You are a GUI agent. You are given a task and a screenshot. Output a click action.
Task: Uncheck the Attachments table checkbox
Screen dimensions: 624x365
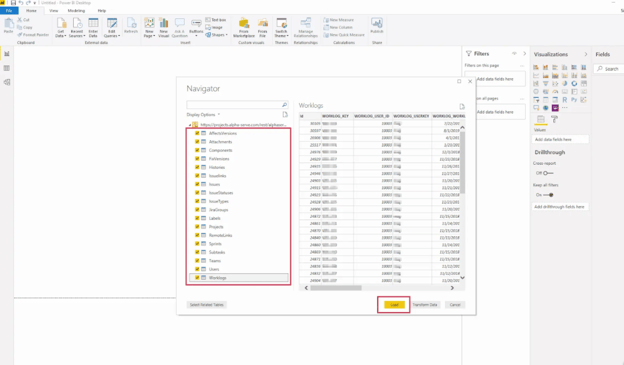click(x=197, y=142)
